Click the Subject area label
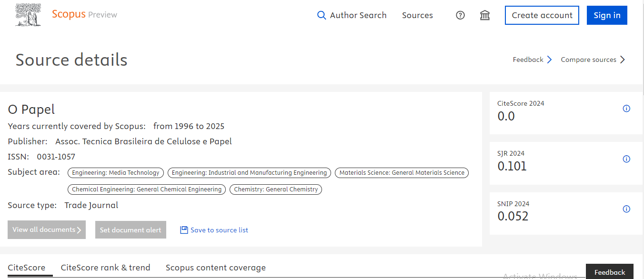The height and width of the screenshot is (279, 644). 34,172
